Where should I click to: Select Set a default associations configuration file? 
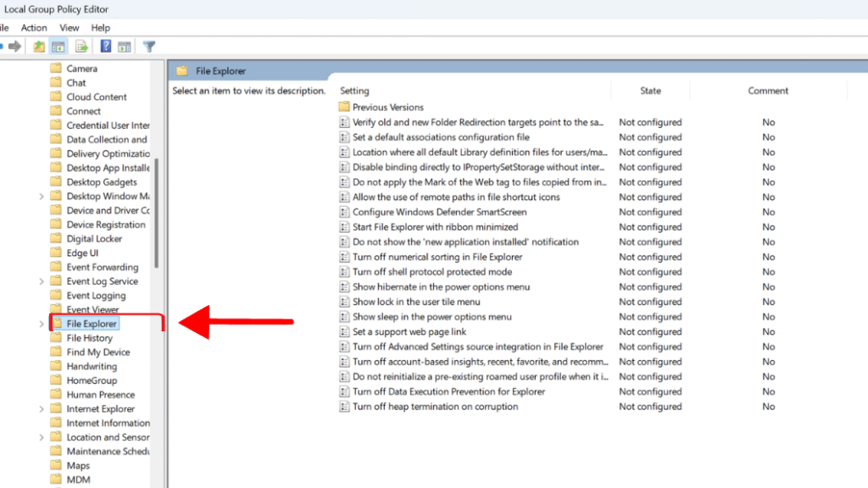click(441, 137)
